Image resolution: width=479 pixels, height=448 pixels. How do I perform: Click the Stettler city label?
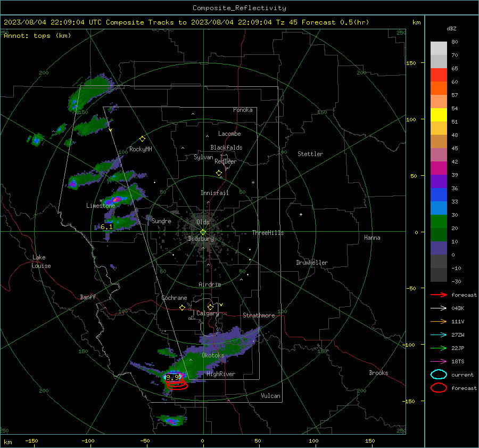point(310,154)
